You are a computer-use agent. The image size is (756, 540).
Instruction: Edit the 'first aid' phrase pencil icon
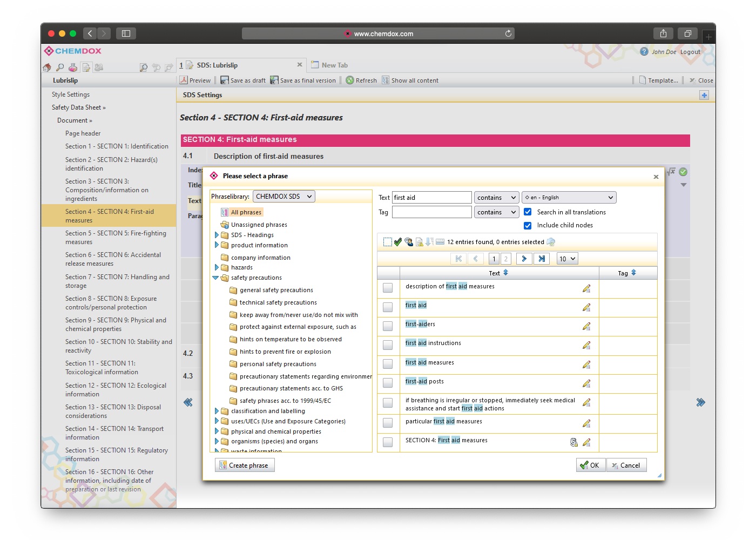pyautogui.click(x=586, y=307)
